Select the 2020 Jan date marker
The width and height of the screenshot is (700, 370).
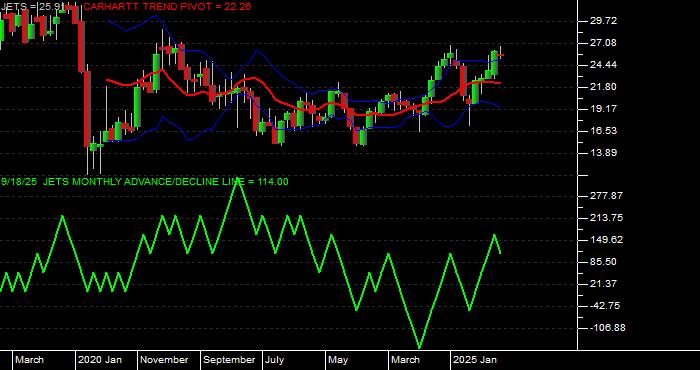pos(100,360)
